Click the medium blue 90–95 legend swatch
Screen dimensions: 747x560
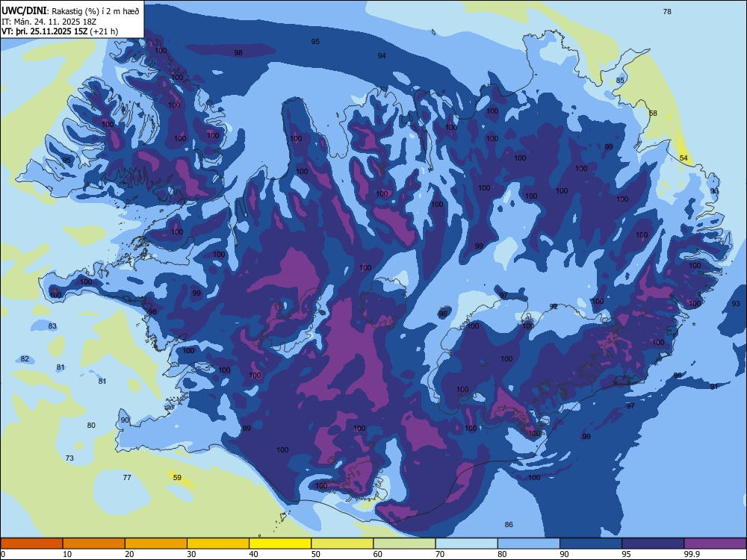point(591,544)
